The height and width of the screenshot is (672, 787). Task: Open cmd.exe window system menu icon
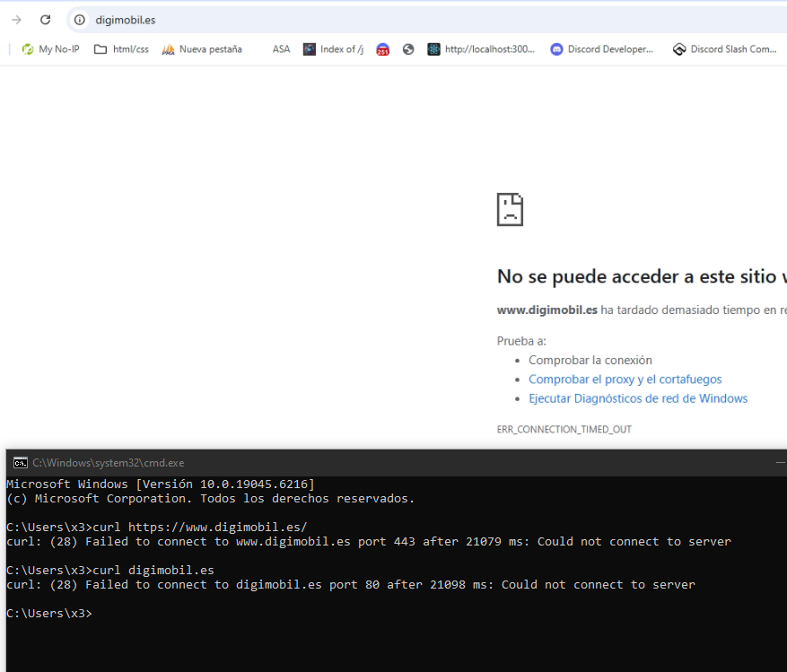(21, 463)
